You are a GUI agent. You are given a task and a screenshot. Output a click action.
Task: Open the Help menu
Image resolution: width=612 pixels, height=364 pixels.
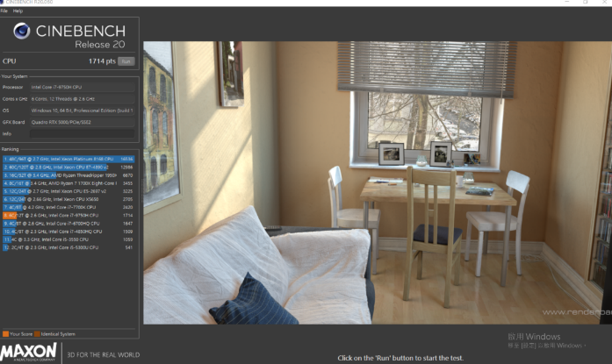click(18, 11)
